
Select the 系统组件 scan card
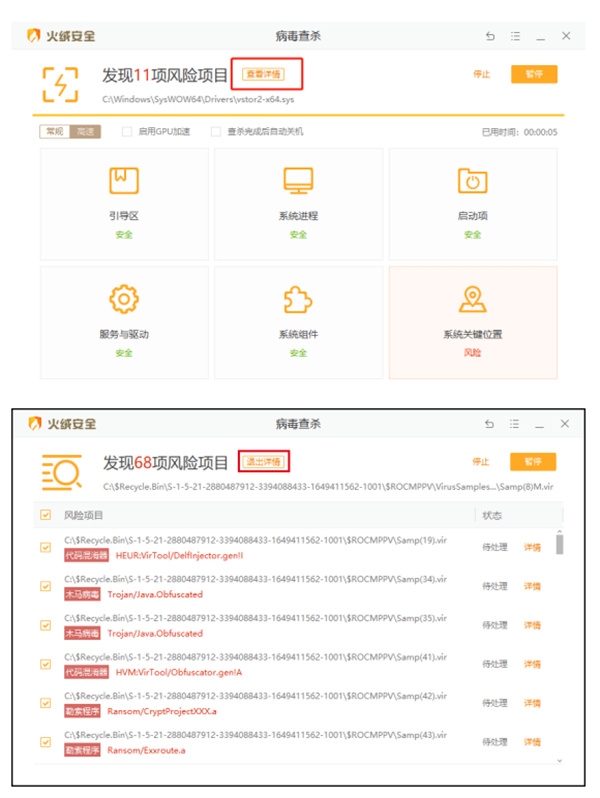(299, 323)
